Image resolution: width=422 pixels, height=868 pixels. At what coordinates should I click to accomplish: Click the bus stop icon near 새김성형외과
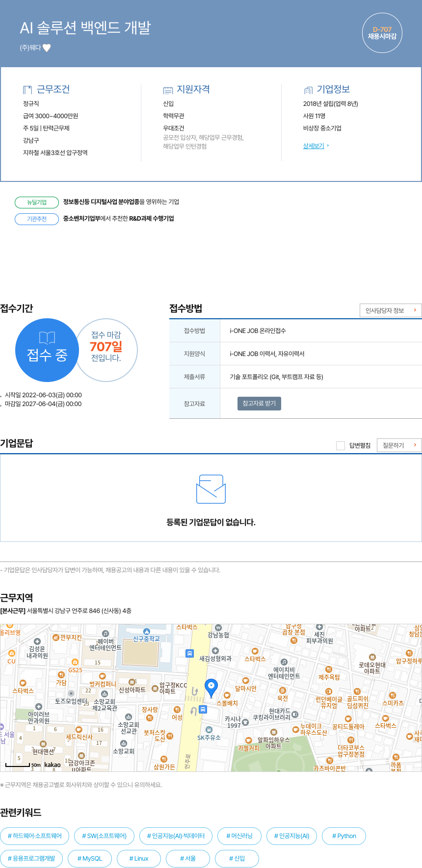tap(189, 653)
